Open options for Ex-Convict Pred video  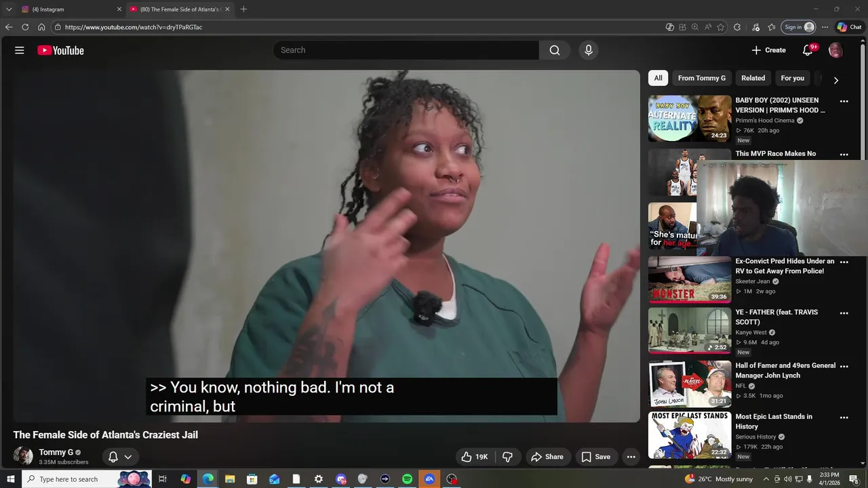tap(844, 262)
